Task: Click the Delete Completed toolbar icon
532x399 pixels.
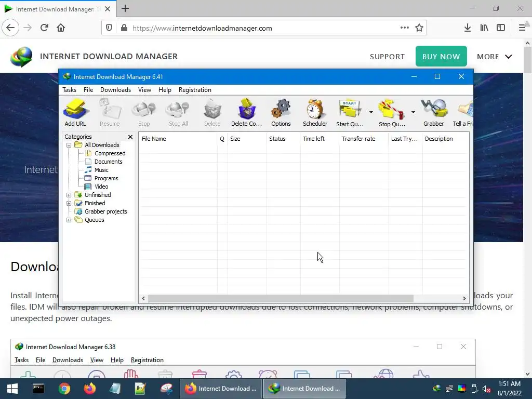Action: (x=247, y=113)
